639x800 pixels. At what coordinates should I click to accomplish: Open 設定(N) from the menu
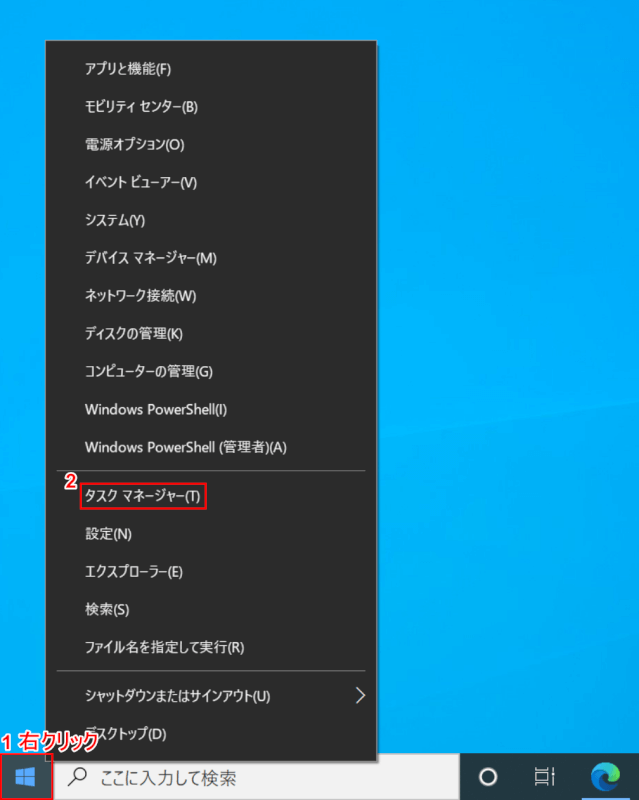click(x=211, y=534)
